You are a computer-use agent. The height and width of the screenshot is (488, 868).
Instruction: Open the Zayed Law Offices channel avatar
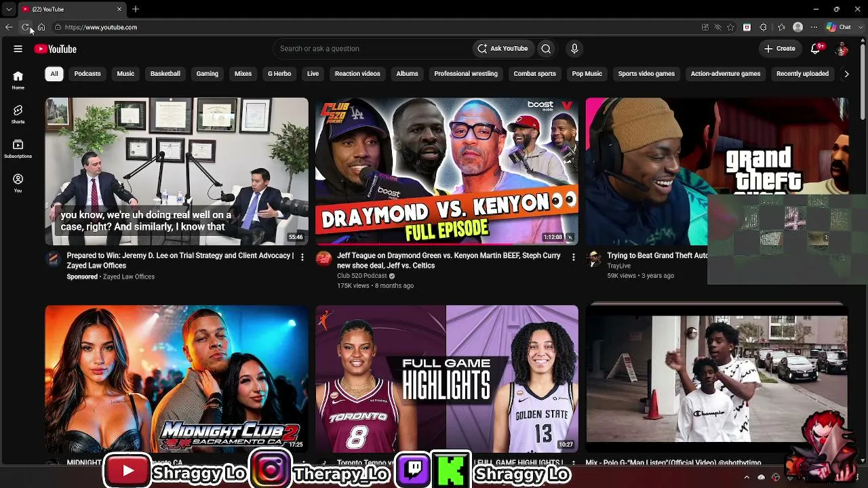click(x=53, y=258)
